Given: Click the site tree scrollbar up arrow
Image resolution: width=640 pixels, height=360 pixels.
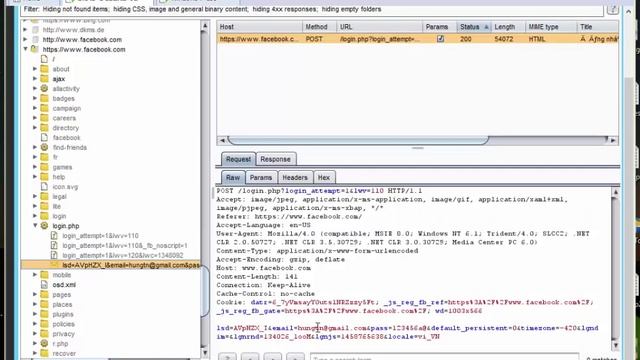Looking at the screenshot, I should (x=205, y=26).
